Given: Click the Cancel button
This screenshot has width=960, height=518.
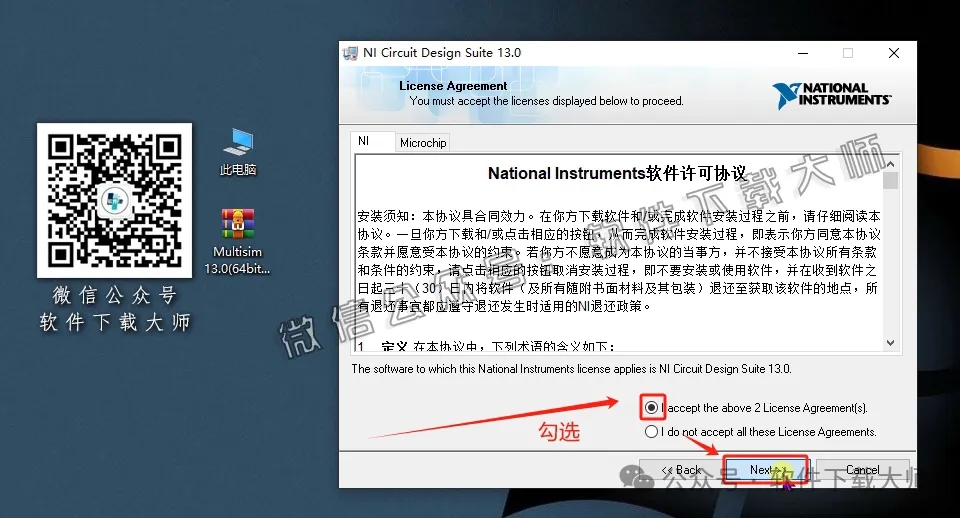Looking at the screenshot, I should 863,470.
